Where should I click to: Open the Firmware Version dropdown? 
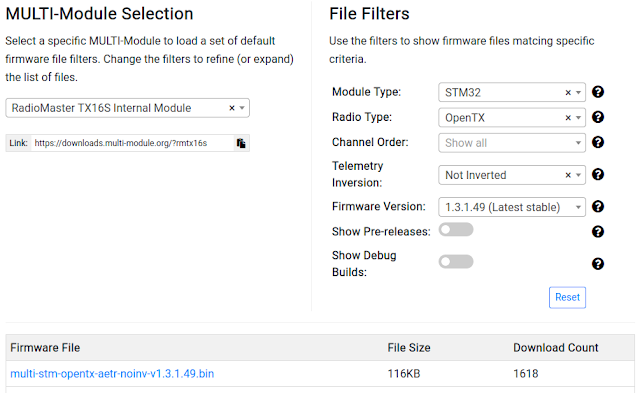(x=512, y=207)
